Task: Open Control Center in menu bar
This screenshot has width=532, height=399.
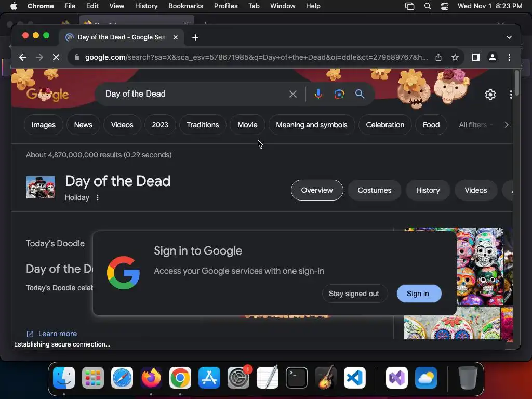Action: 445,6
